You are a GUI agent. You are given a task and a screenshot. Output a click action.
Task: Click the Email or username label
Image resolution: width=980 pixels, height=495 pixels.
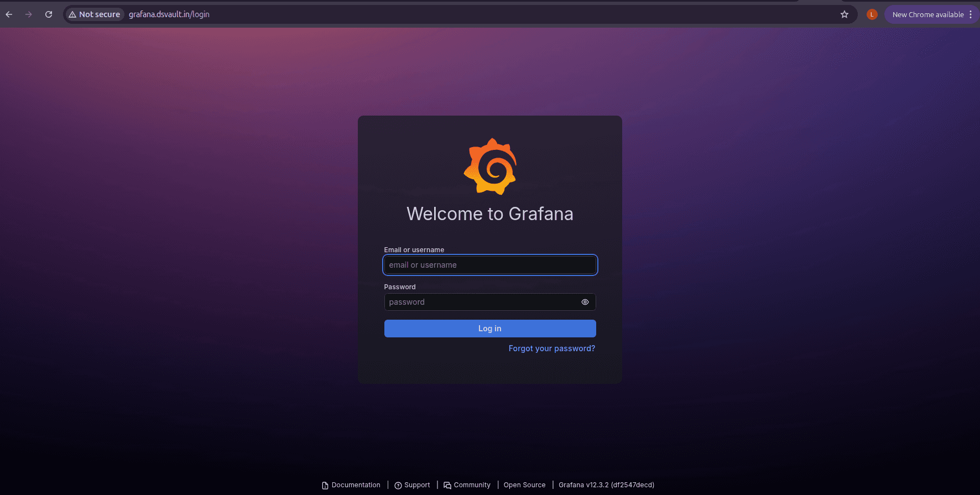[x=414, y=250]
